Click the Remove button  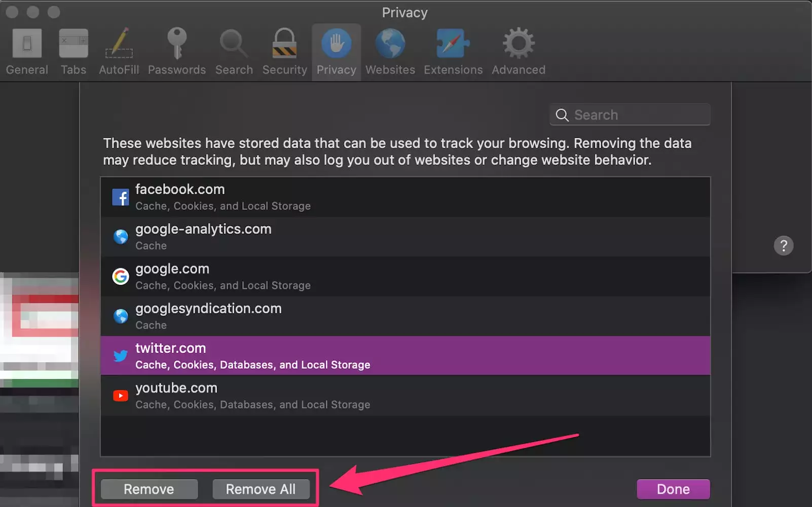click(149, 489)
